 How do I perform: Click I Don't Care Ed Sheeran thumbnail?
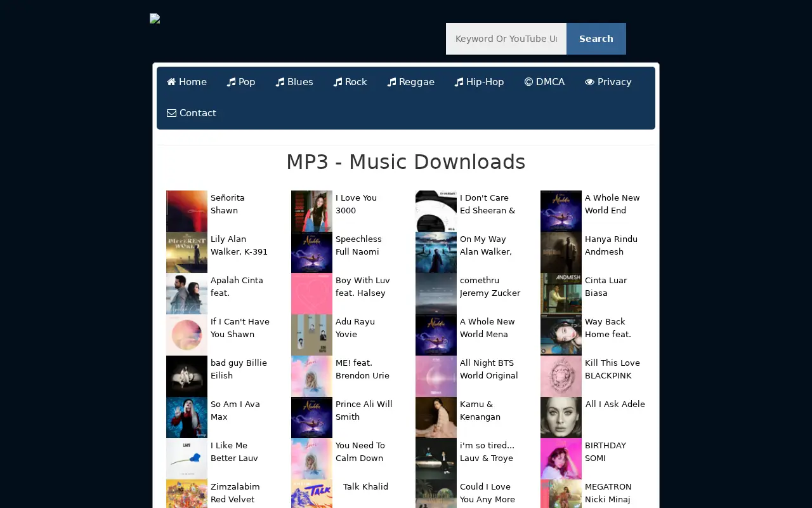coord(436,211)
